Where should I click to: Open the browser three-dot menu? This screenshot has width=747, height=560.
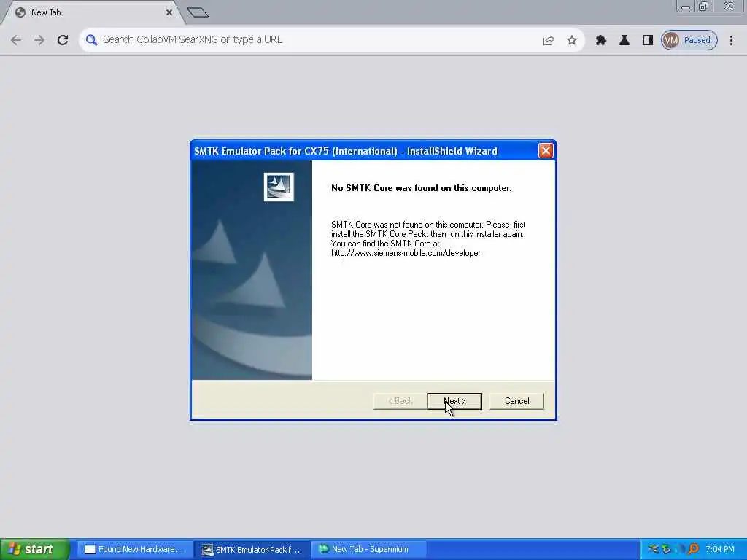tap(731, 41)
